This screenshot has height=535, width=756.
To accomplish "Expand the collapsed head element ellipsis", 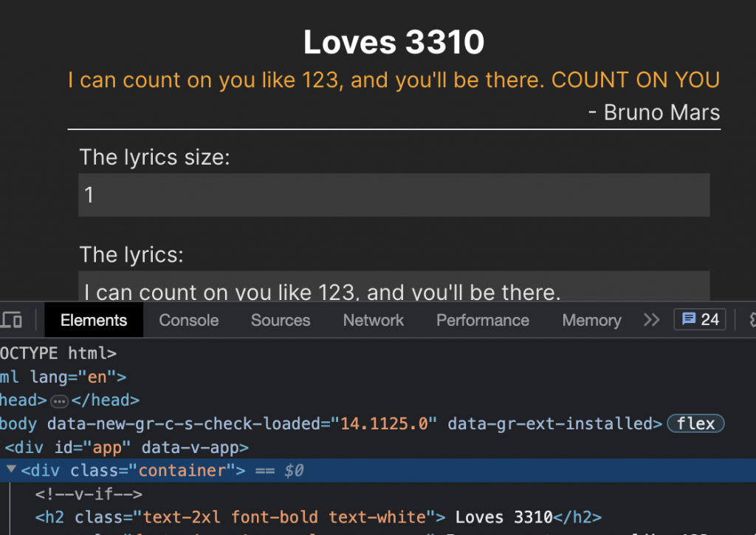I will (x=59, y=401).
